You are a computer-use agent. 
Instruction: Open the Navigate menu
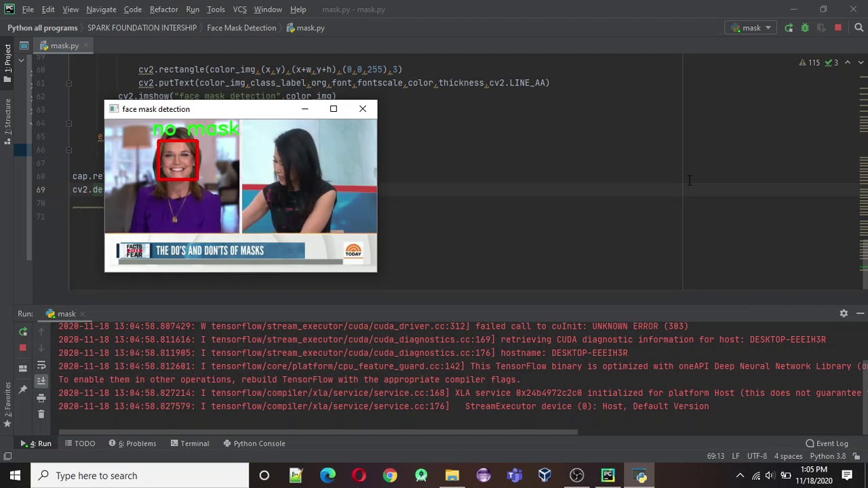pyautogui.click(x=101, y=9)
